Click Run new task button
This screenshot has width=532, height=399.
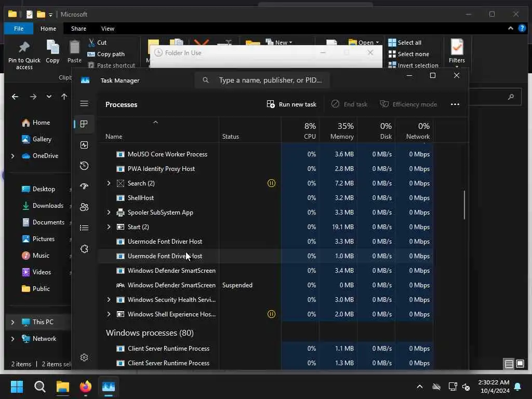[x=291, y=104]
